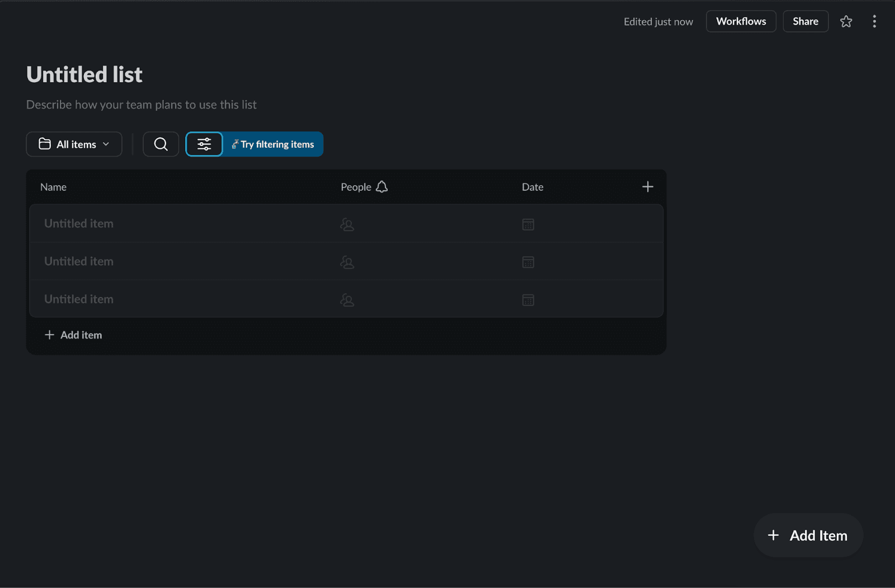895x588 pixels.
Task: Set date for third Untitled item row
Action: [x=528, y=300]
